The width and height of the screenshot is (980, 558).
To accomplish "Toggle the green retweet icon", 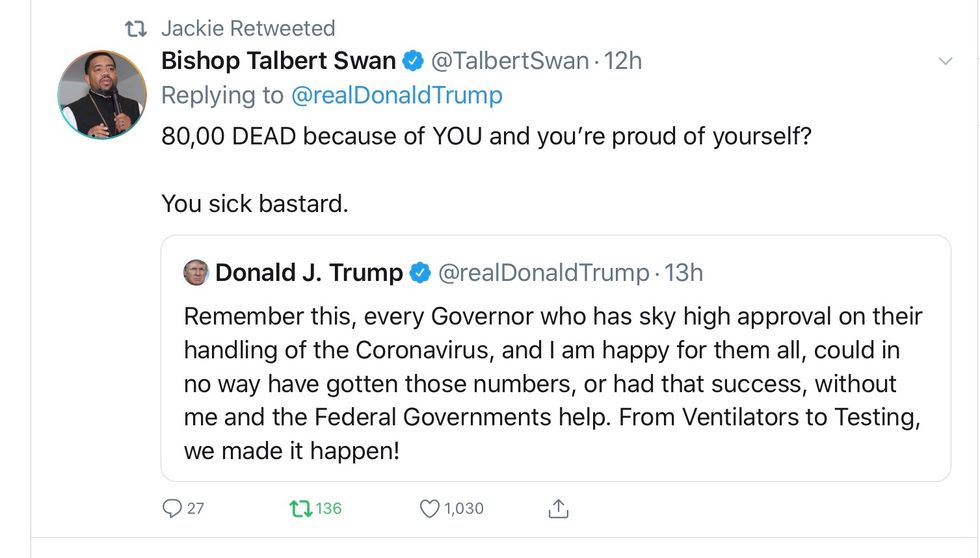I will pos(299,509).
